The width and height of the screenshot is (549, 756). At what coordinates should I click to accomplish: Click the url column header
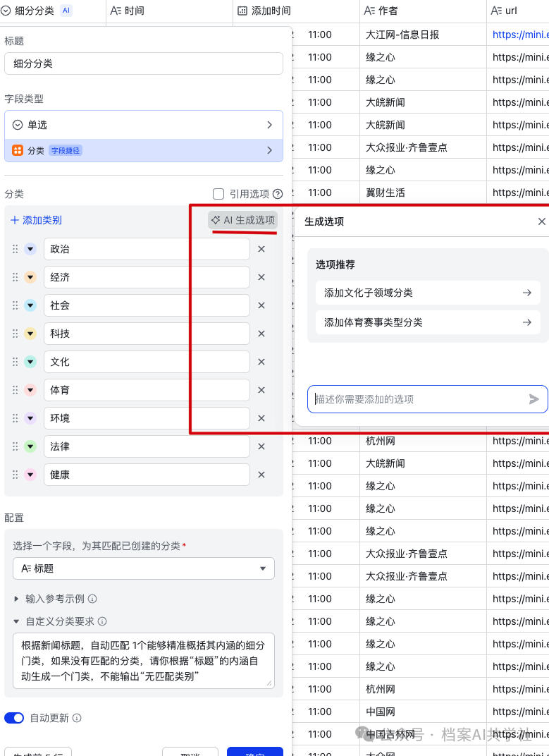[x=518, y=11]
